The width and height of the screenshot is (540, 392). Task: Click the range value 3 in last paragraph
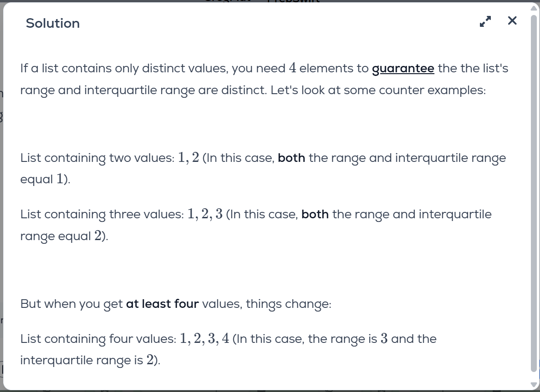click(x=384, y=339)
